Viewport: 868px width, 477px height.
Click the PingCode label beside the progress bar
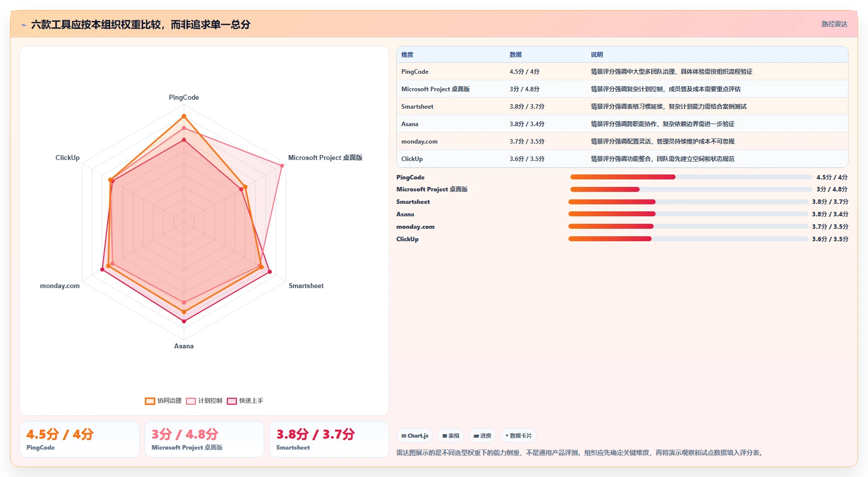(410, 177)
